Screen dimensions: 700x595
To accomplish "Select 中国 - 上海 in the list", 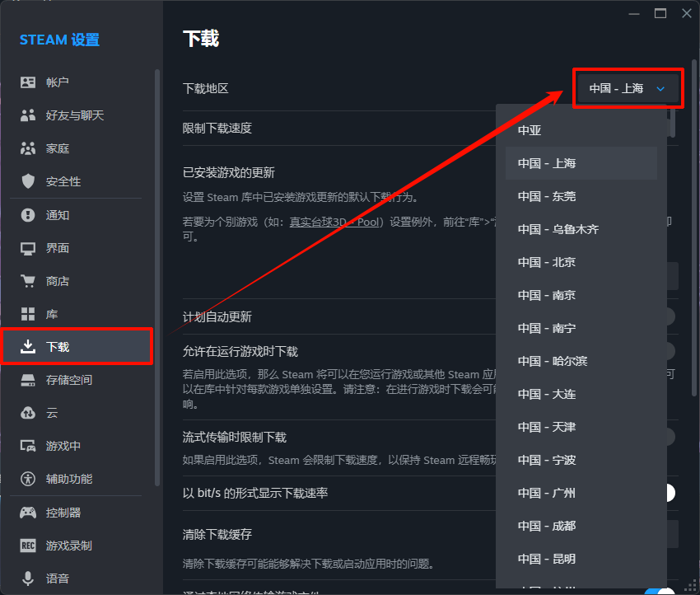I will 581,163.
